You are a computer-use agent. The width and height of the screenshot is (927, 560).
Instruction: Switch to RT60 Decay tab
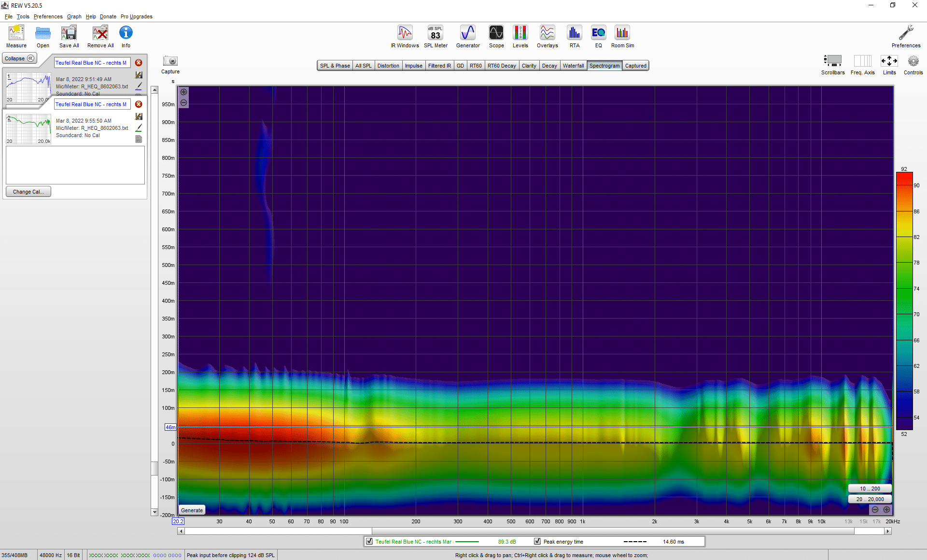(502, 66)
